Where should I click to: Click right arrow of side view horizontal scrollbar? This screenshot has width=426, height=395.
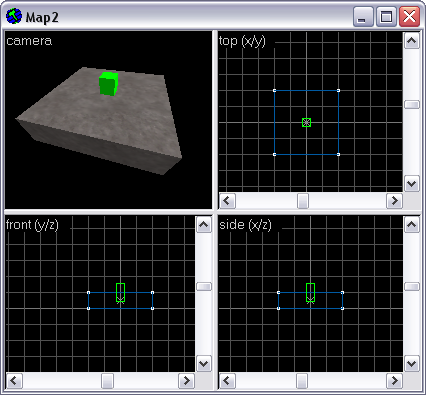(395, 381)
